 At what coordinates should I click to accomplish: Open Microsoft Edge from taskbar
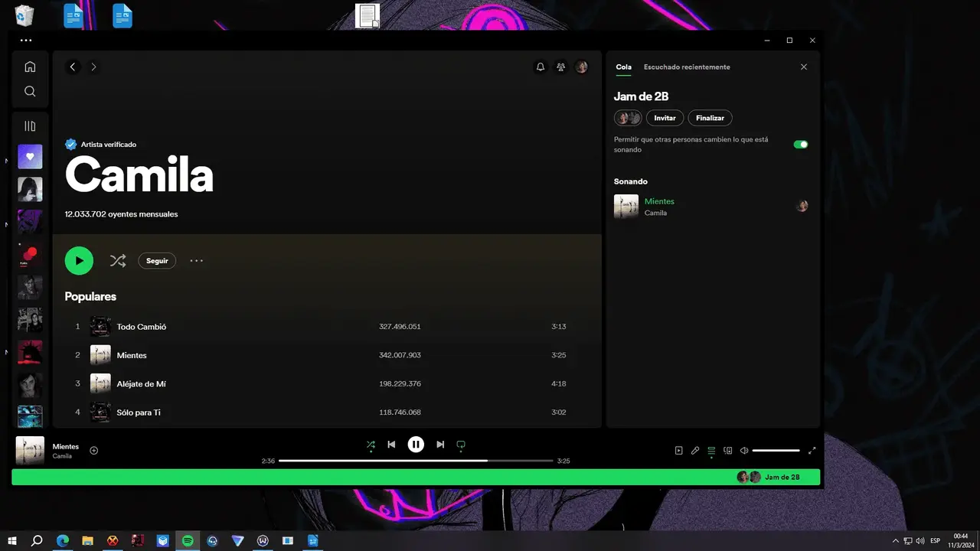(x=63, y=541)
